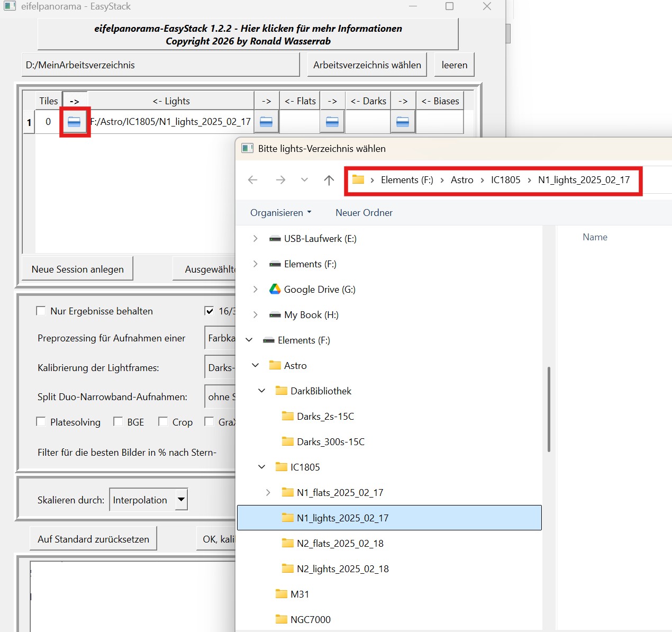This screenshot has width=672, height=632.
Task: Toggle the Platesolving checkbox
Action: click(x=41, y=422)
